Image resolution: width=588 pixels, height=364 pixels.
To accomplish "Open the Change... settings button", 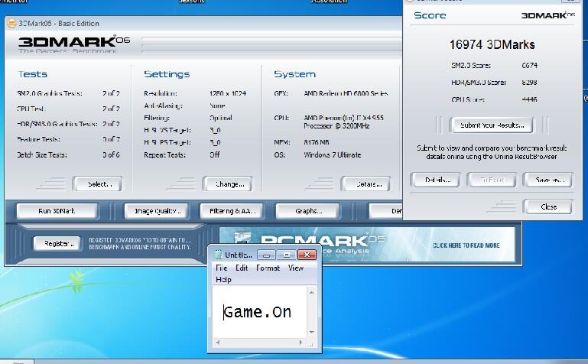I will pos(228,184).
